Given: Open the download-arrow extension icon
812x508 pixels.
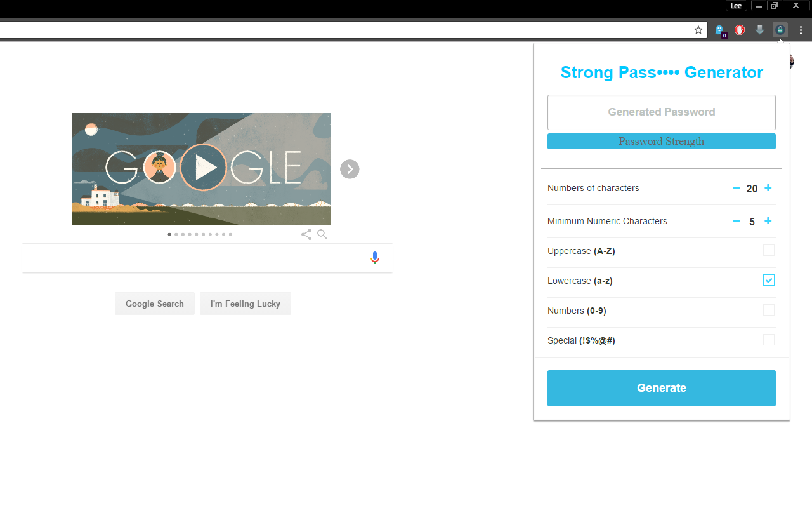Looking at the screenshot, I should coord(760,30).
